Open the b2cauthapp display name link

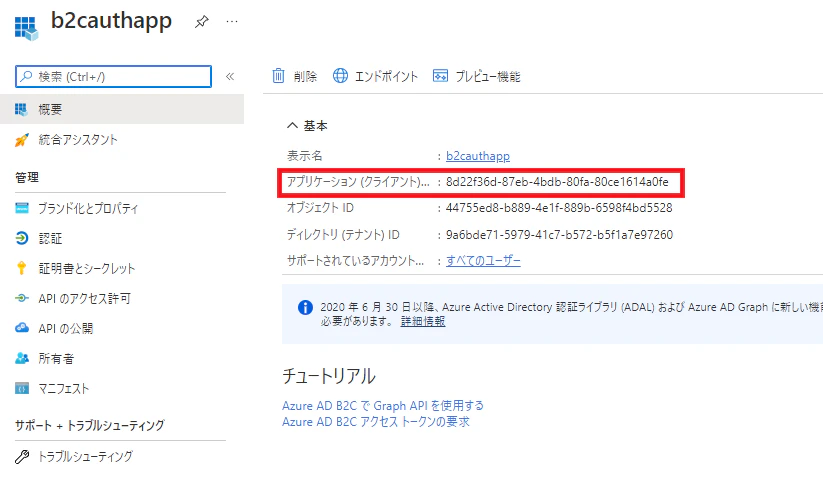tap(478, 156)
